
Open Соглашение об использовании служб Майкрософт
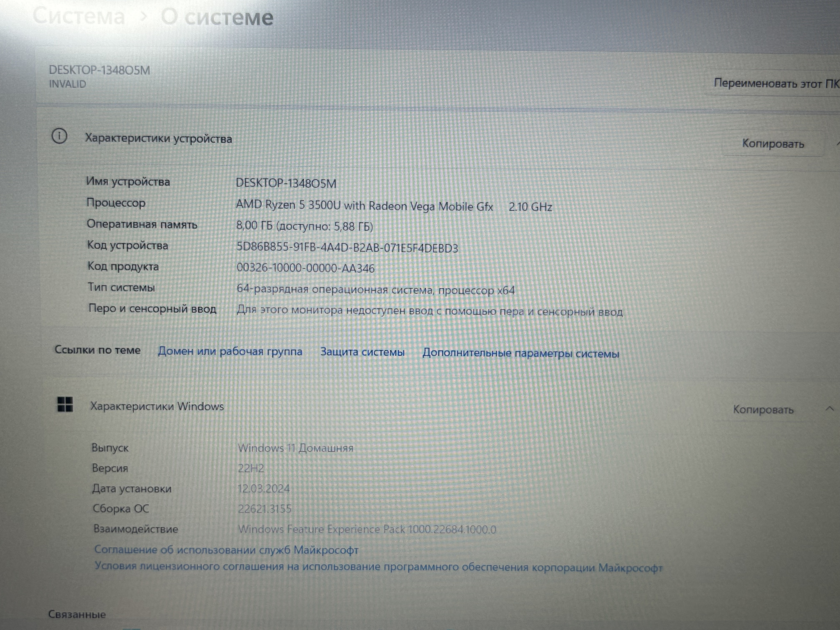click(x=226, y=550)
